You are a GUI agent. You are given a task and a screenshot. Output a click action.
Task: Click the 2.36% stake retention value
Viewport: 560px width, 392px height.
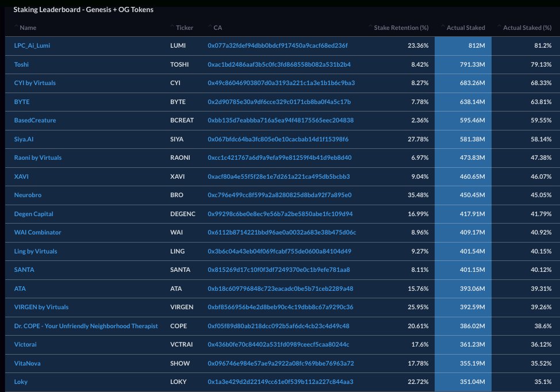pyautogui.click(x=420, y=120)
